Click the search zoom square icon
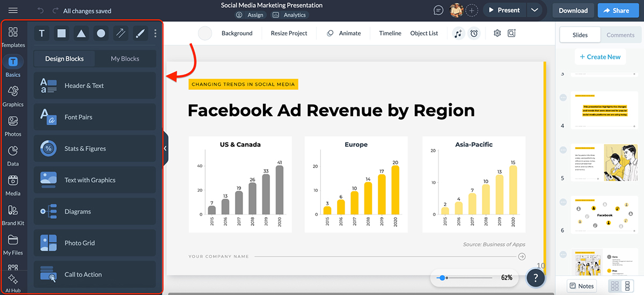Screen dimensions: 644x295 coord(511,33)
